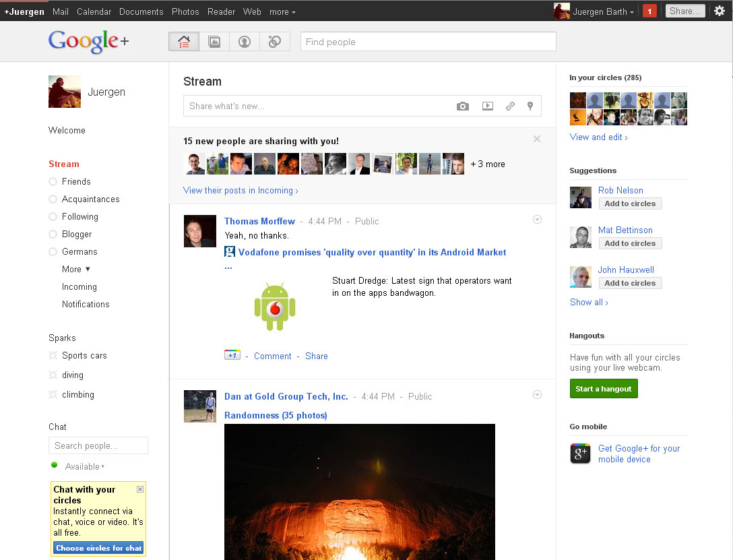
Task: Click the +1 button on Thomas Morffew's post
Action: coord(232,355)
